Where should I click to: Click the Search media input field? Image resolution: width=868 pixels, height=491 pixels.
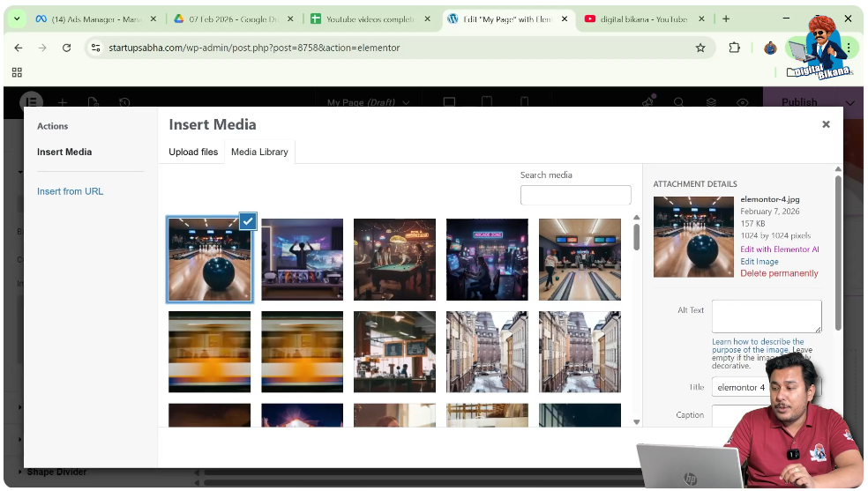tap(575, 195)
